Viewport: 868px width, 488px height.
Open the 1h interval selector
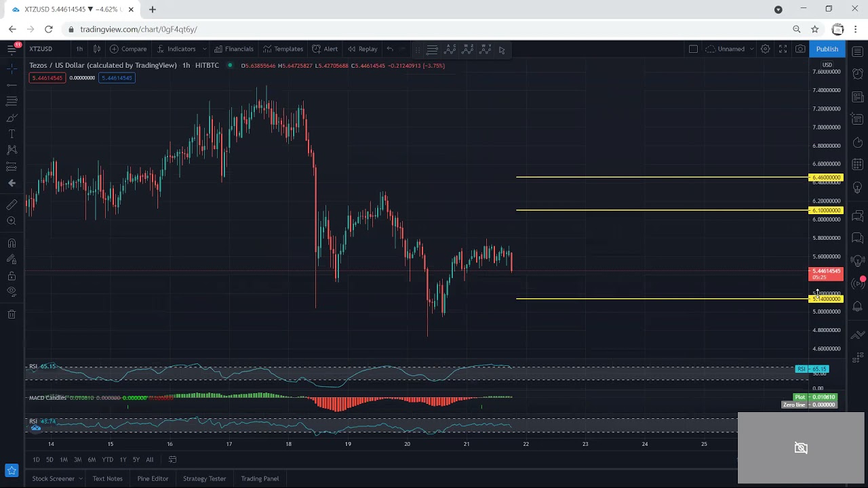coord(79,49)
